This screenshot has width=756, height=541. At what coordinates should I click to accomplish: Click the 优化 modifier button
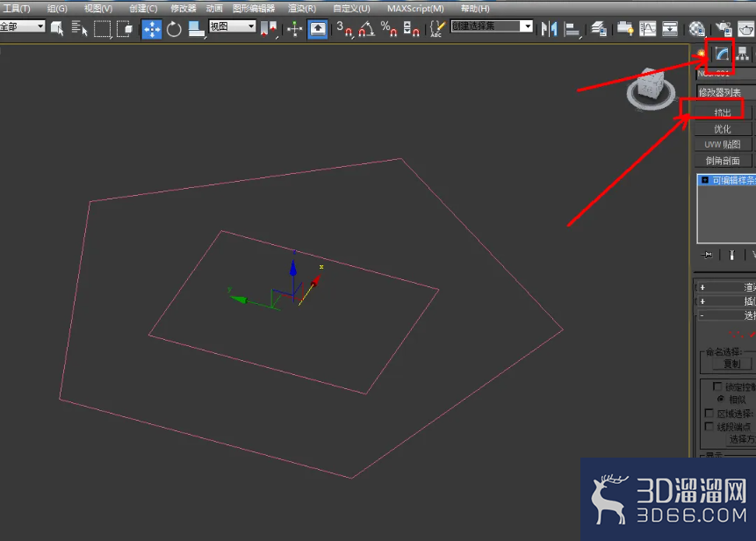pyautogui.click(x=723, y=129)
